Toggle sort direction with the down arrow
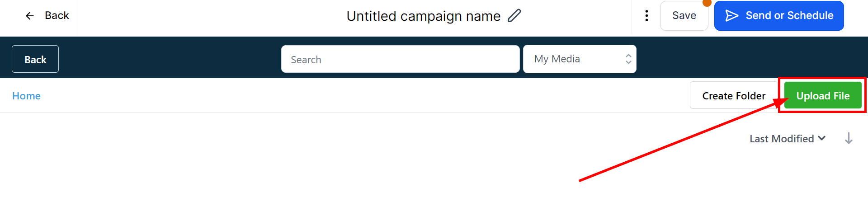Viewport: 868px width, 211px height. coord(849,138)
